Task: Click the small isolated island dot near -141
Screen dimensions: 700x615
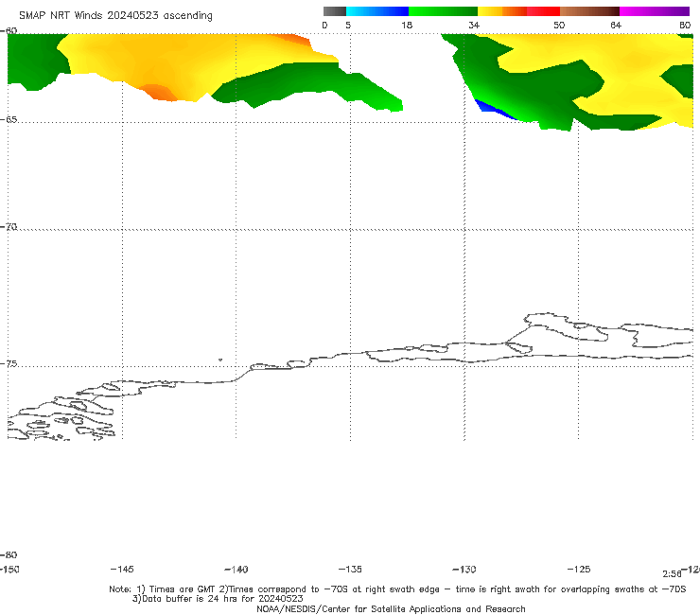Action: (x=220, y=360)
